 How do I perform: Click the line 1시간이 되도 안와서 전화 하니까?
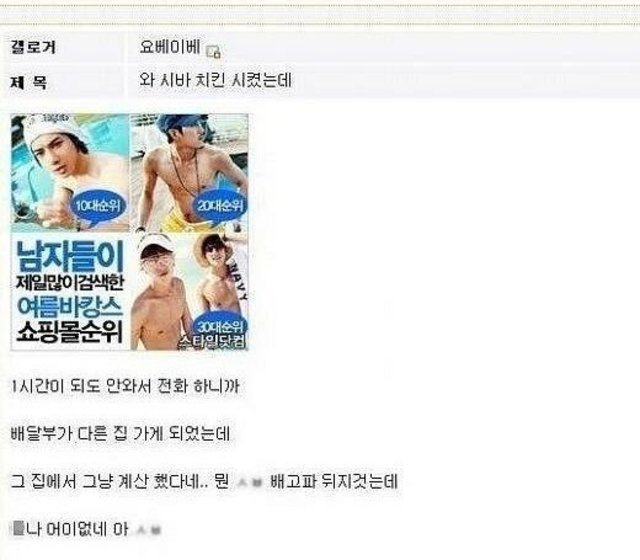[126, 386]
